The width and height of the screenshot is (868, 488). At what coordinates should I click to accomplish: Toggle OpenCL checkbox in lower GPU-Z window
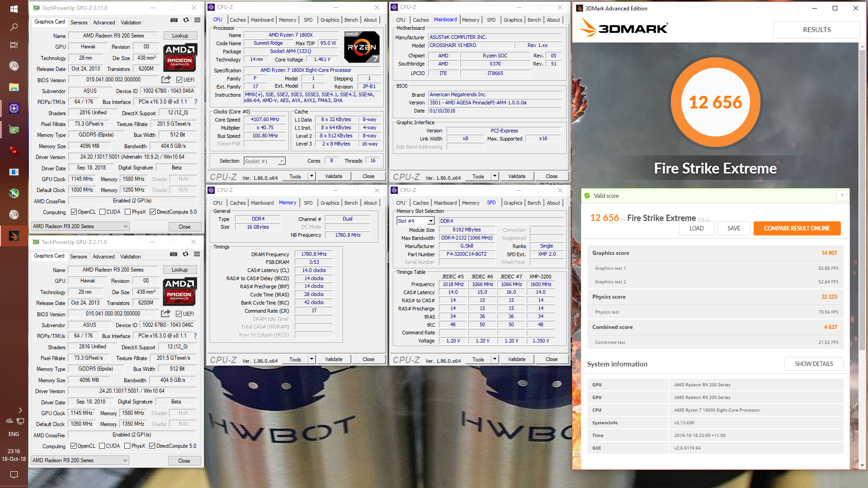coord(73,446)
